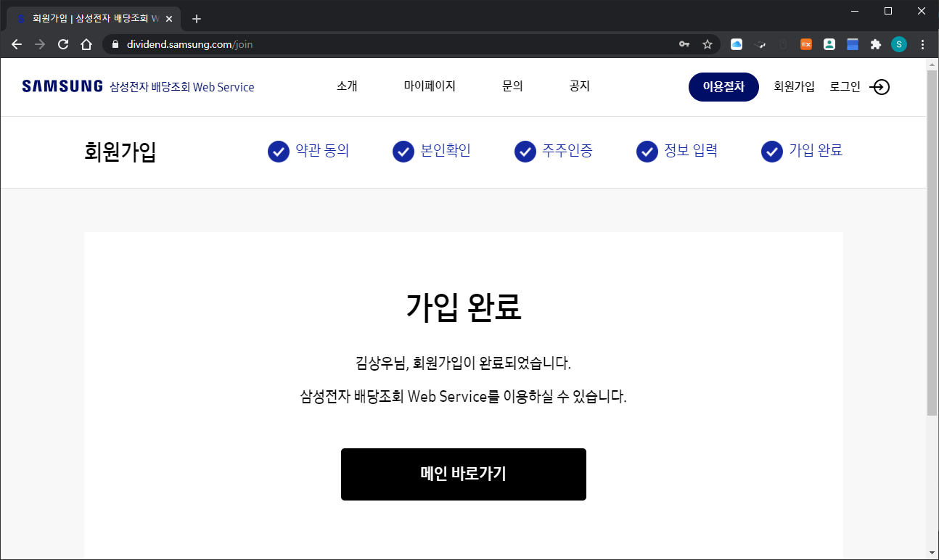Click the 로그인 link
939x560 pixels.
point(845,86)
